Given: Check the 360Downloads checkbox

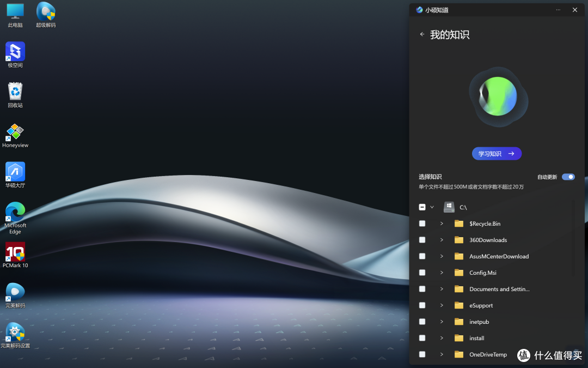Looking at the screenshot, I should tap(422, 240).
